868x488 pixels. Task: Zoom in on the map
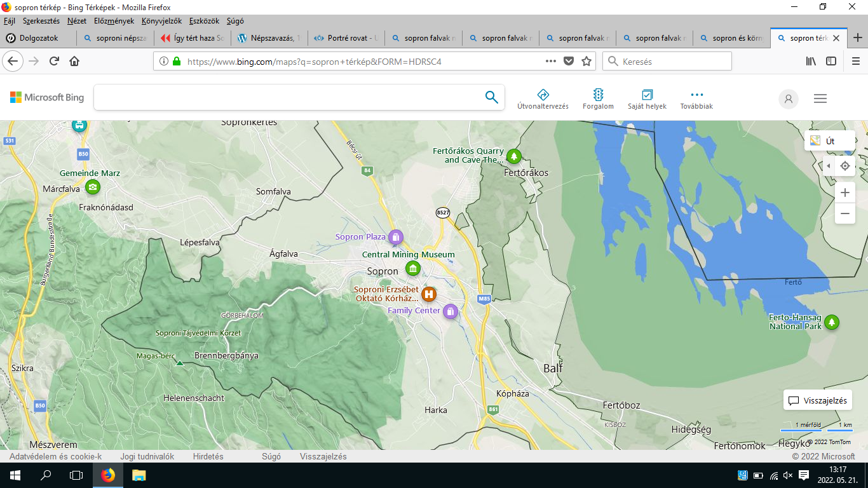844,193
